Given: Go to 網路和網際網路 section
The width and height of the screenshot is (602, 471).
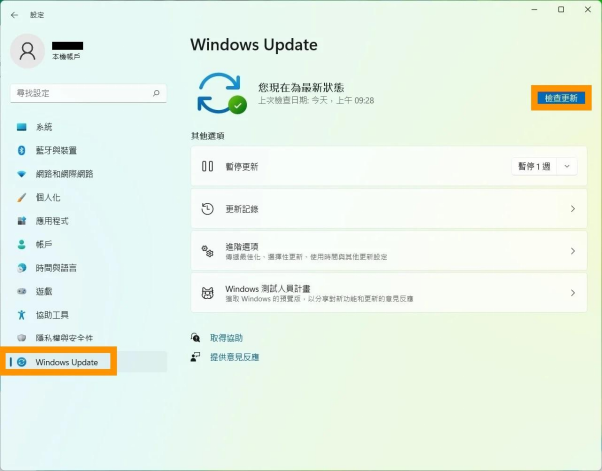Looking at the screenshot, I should (89, 174).
